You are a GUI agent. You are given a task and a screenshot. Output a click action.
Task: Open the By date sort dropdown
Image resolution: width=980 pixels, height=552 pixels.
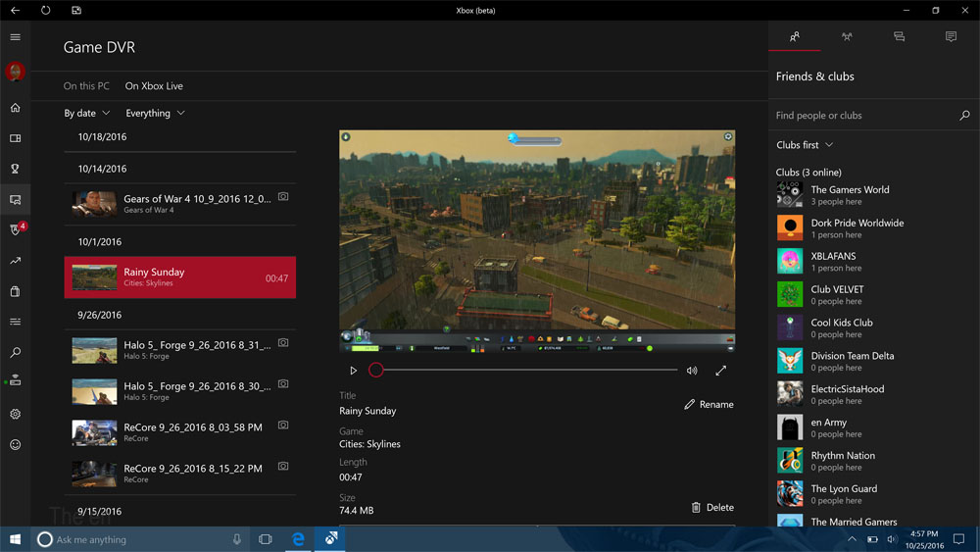tap(87, 113)
